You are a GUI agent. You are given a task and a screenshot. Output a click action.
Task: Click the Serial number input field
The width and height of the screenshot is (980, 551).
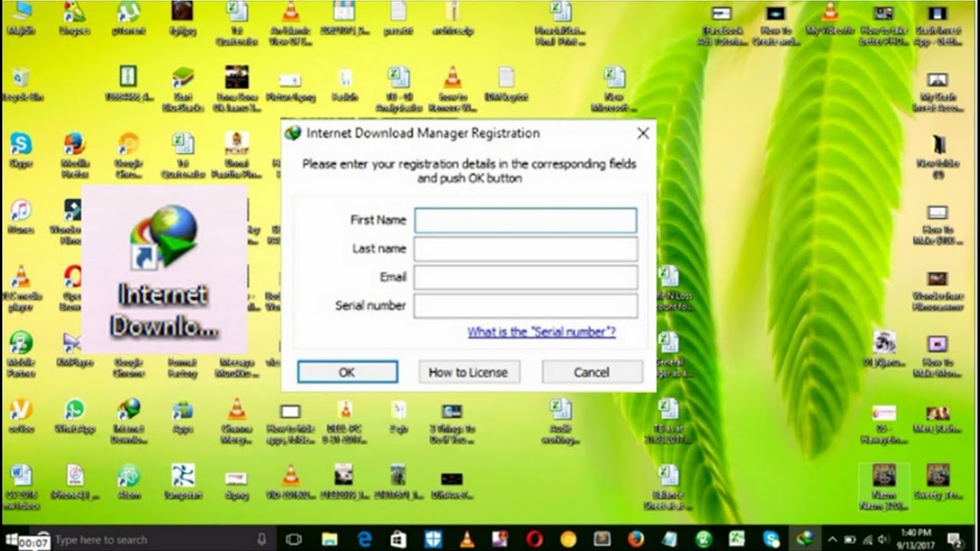click(x=525, y=305)
